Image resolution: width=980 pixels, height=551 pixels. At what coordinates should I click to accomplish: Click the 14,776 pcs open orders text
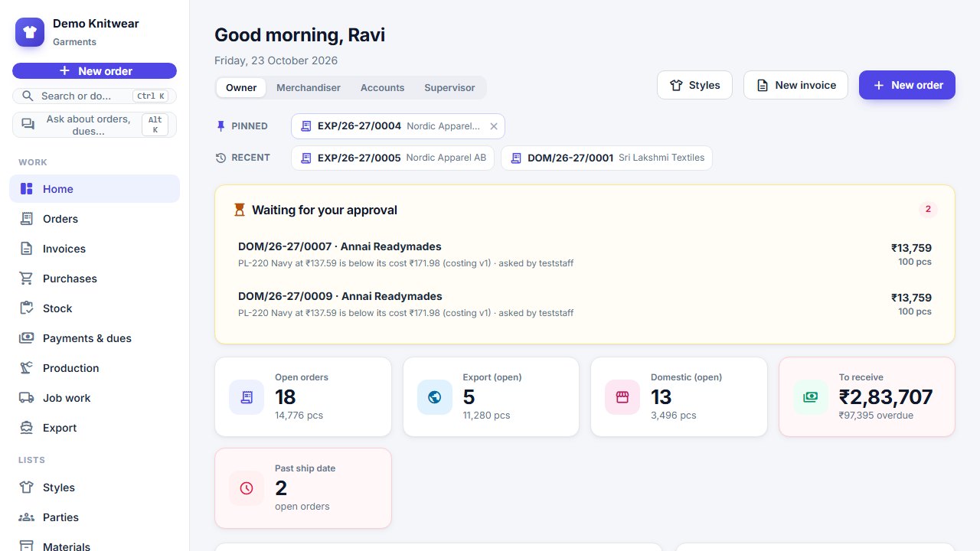tap(299, 416)
